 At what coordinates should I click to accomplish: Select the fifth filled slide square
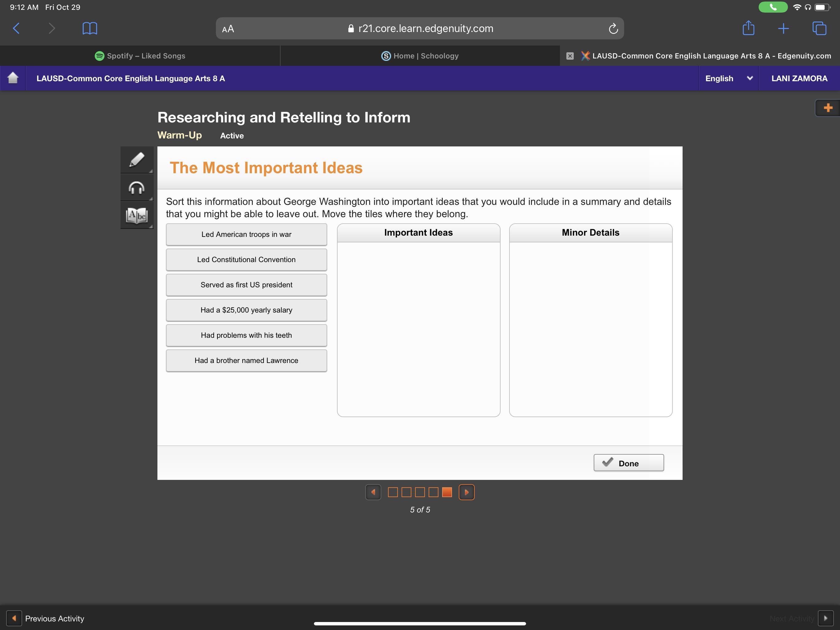tap(447, 492)
